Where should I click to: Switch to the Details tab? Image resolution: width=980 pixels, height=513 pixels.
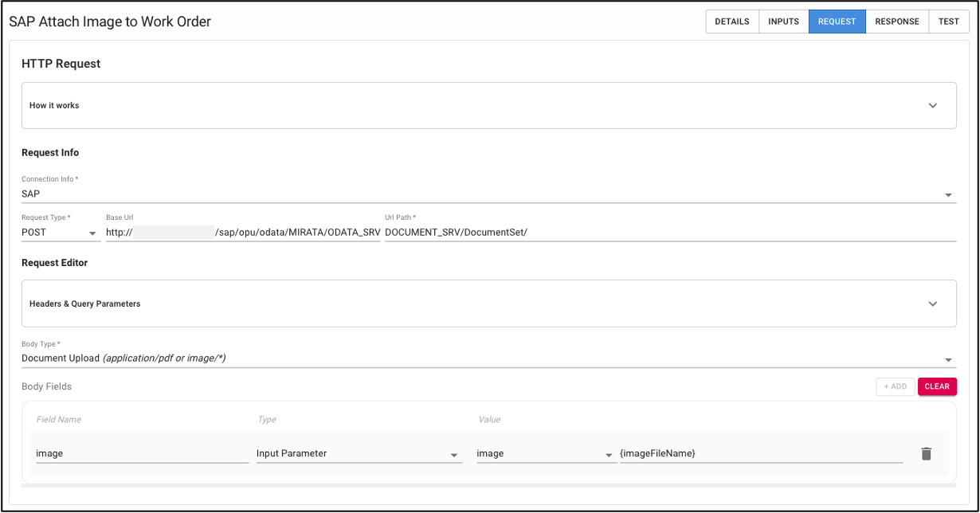pyautogui.click(x=731, y=22)
